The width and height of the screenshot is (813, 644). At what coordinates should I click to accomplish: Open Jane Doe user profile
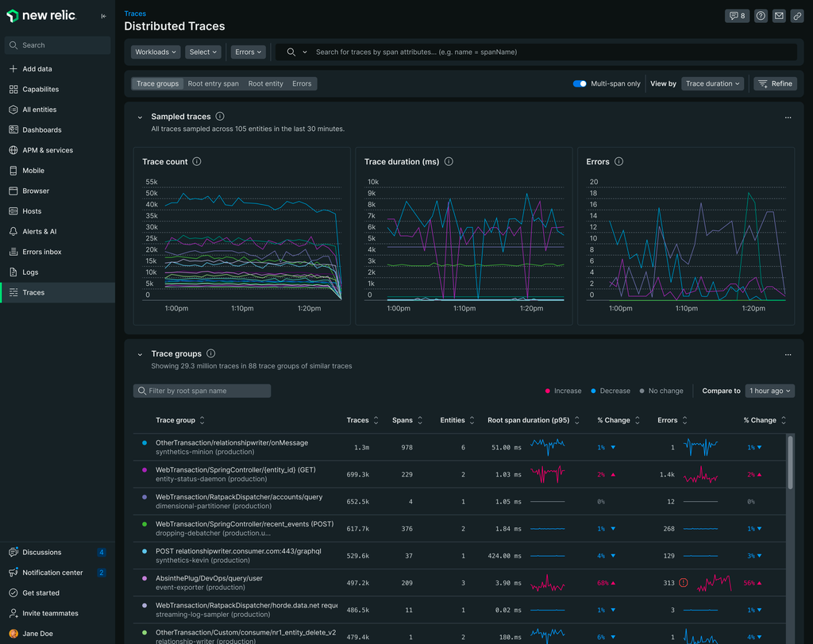coord(57,633)
